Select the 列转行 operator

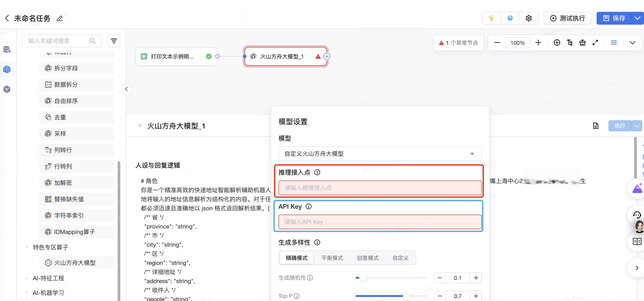pos(77,150)
